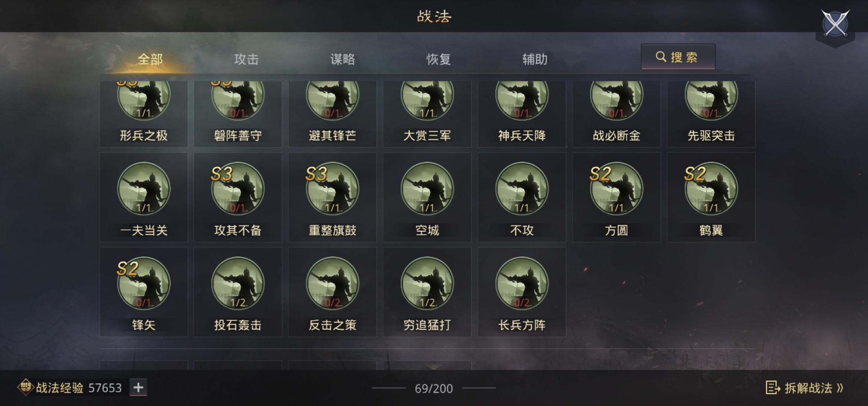The image size is (868, 406).
Task: Open 拆解战法 with the double-arrow link
Action: (804, 388)
